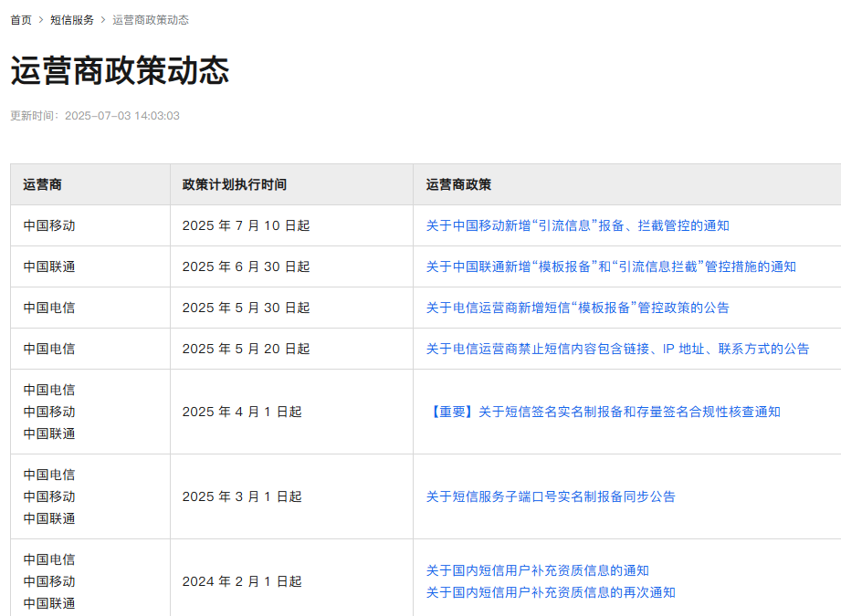Open the 【重要】短信签名实名制报备 notice
The height and width of the screenshot is (616, 841).
coord(604,412)
